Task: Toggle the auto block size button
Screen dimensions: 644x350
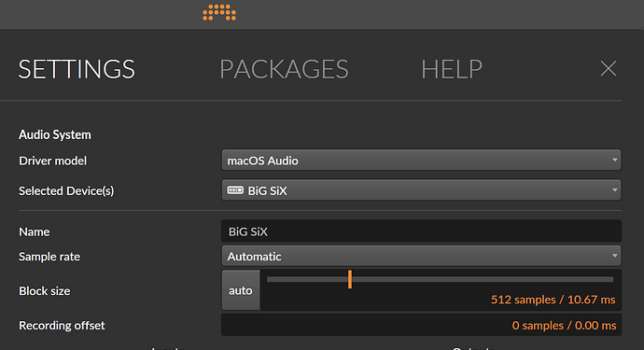Action: coord(241,290)
